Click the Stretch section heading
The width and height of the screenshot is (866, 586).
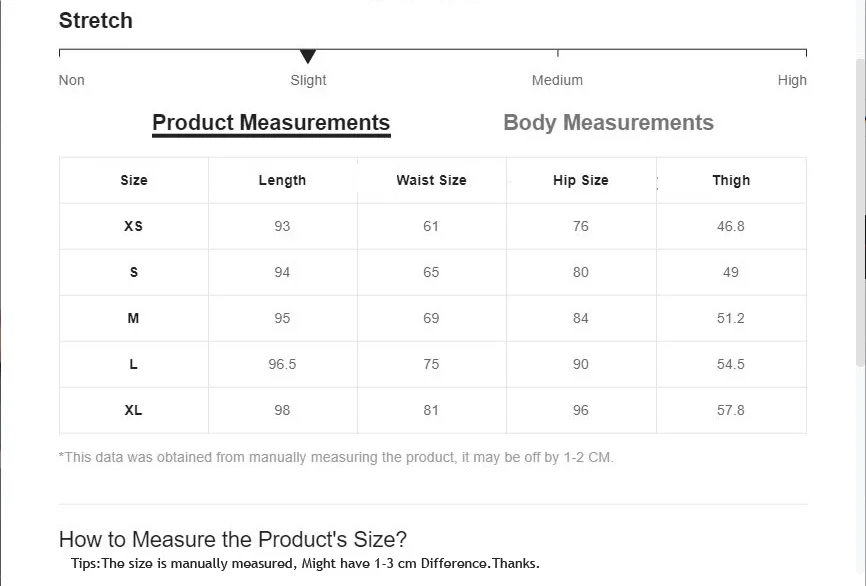coord(96,20)
